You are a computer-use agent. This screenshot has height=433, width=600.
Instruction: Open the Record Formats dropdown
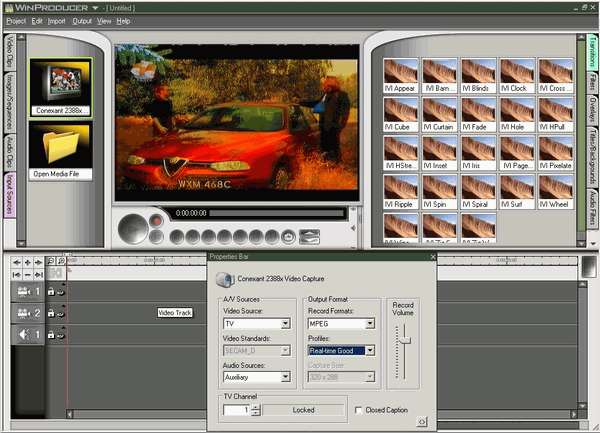click(369, 324)
